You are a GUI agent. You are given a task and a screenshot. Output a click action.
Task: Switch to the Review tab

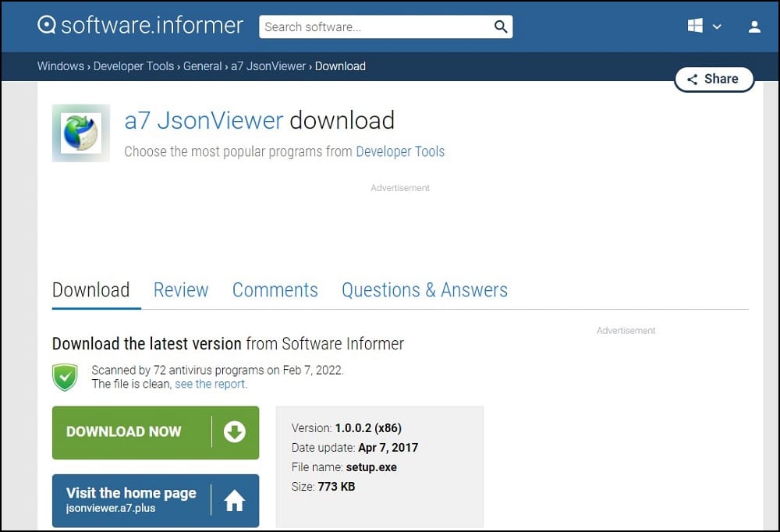click(181, 289)
